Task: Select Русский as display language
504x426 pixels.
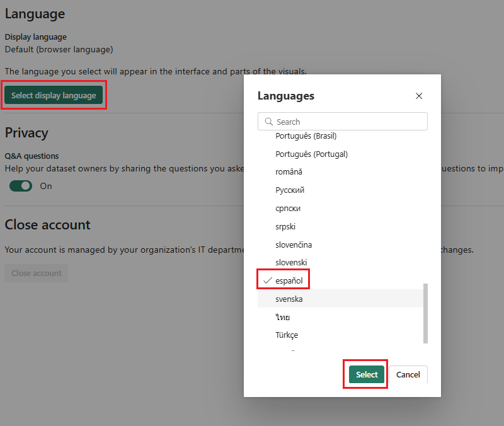Action: click(289, 190)
